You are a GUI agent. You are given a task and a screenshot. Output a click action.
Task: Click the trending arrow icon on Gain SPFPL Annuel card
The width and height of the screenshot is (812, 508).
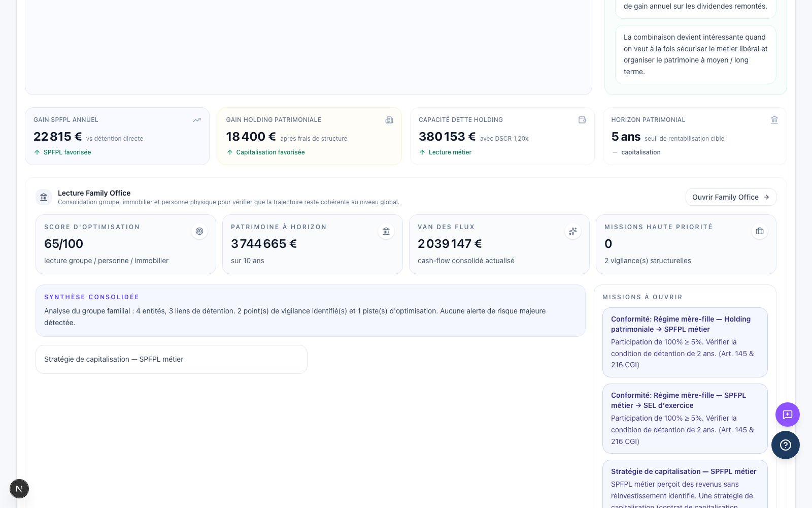coord(197,120)
